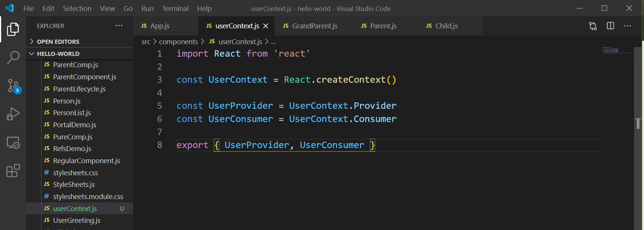Maximize the VS Code window
This screenshot has width=644, height=230.
(x=604, y=8)
